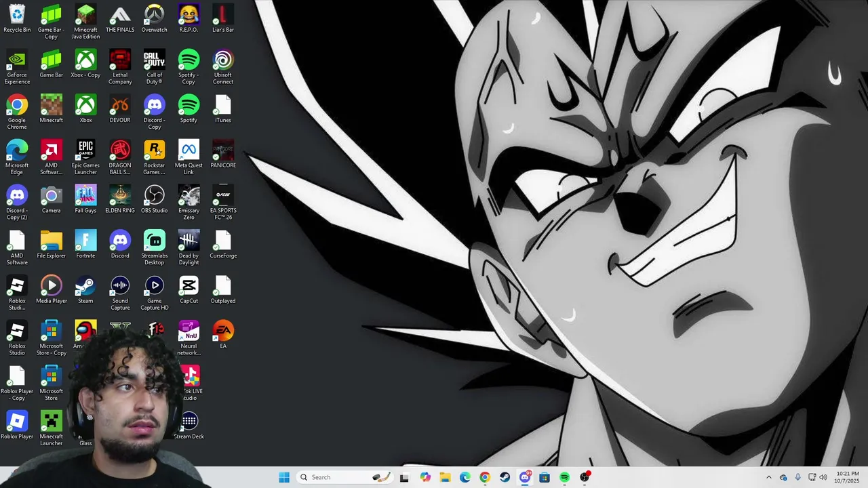Screen dimensions: 868x488
Task: Open CapCut desktop shortcut
Action: [189, 290]
